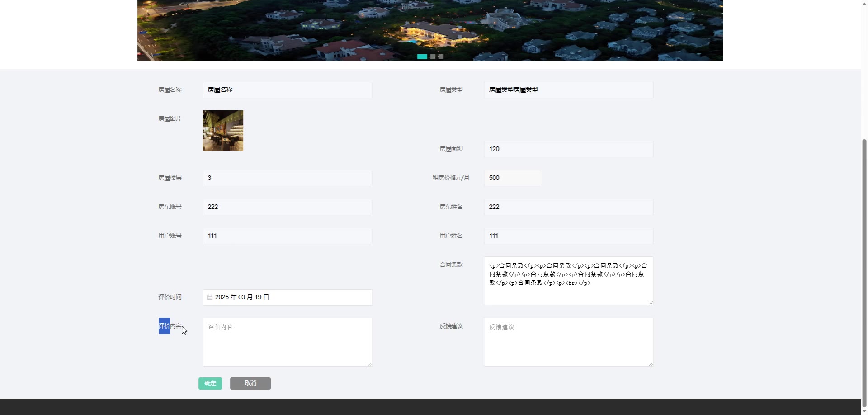The height and width of the screenshot is (415, 868).
Task: Click the 房屋楼层 label text
Action: (170, 178)
